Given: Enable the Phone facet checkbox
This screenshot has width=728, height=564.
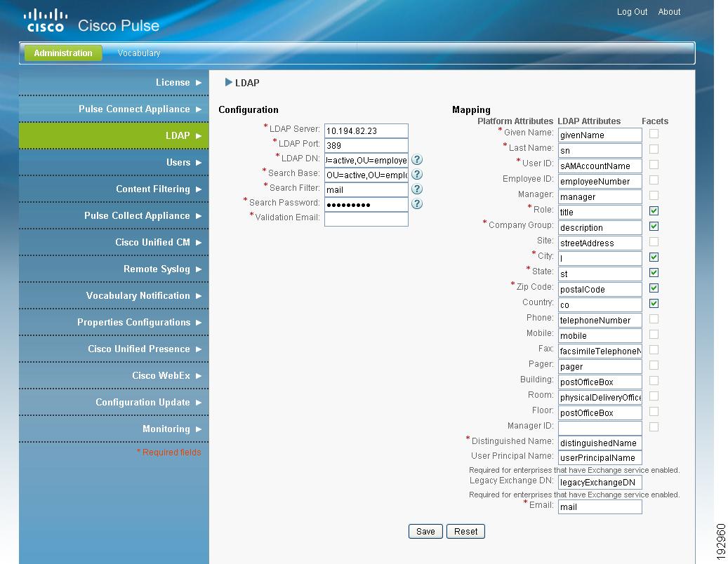Looking at the screenshot, I should tap(654, 318).
